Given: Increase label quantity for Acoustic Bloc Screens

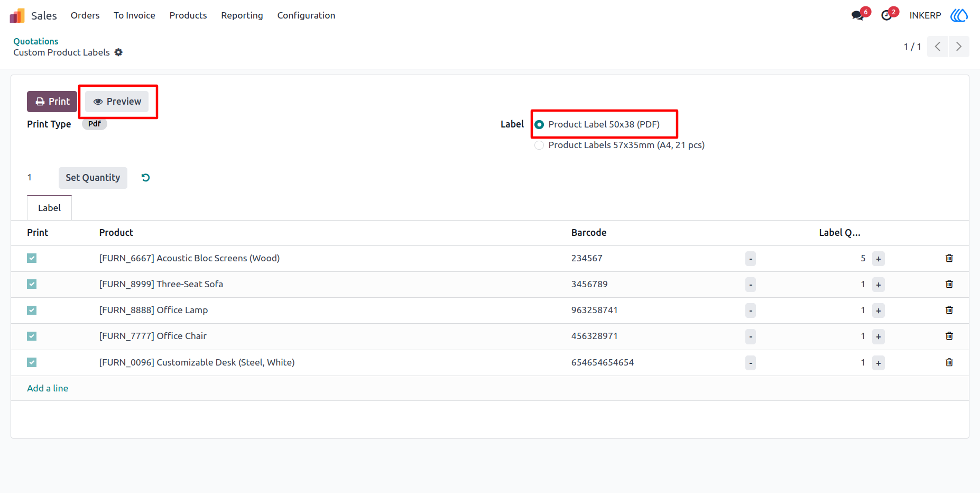Looking at the screenshot, I should pos(879,259).
